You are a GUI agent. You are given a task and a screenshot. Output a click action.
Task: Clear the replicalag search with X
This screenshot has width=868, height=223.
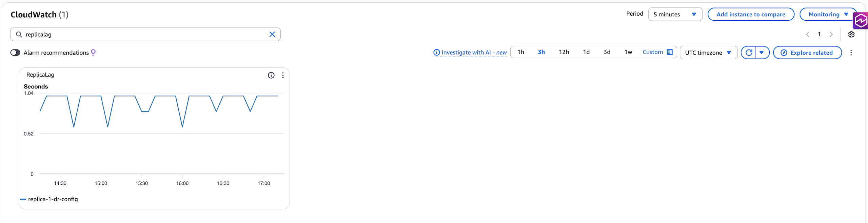[272, 34]
